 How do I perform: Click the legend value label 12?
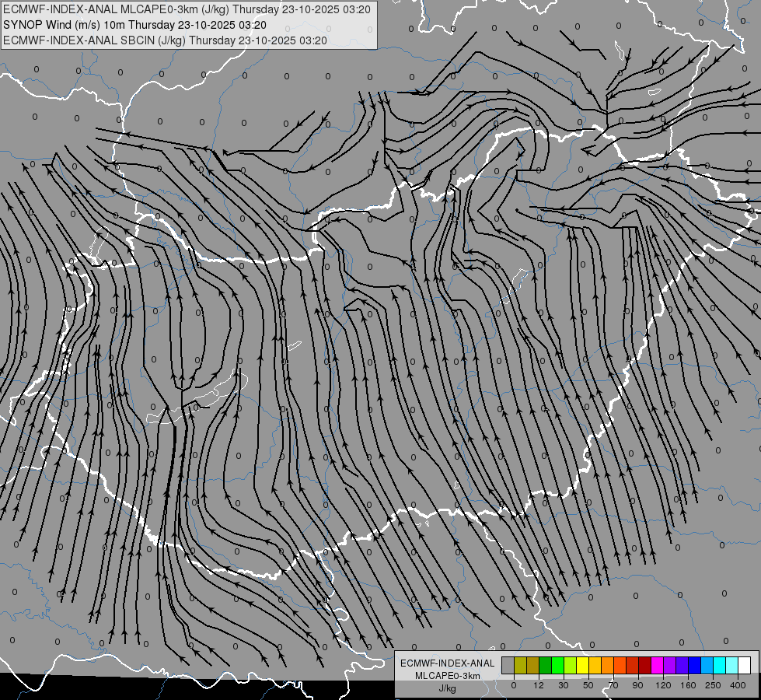click(x=539, y=685)
